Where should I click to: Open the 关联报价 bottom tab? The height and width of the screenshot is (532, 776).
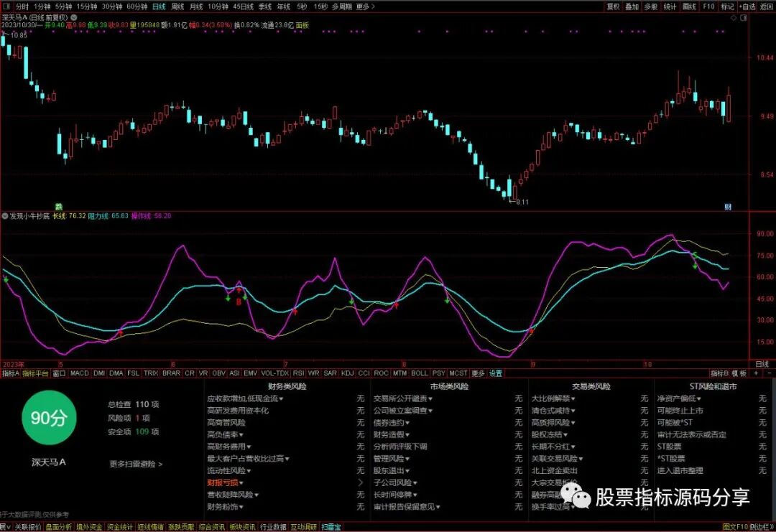(28, 527)
